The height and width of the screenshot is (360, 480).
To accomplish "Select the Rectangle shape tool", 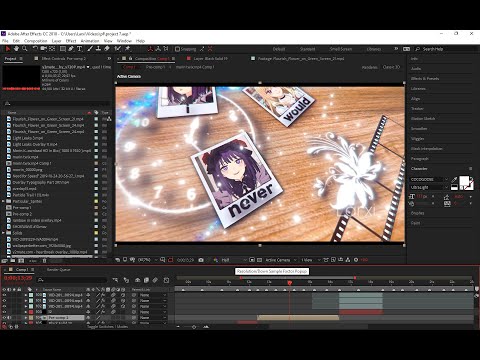I will tap(63, 49).
